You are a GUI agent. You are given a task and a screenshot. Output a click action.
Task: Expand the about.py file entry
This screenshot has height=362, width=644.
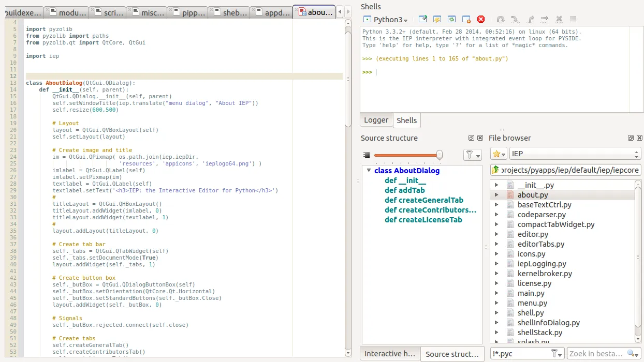click(496, 195)
